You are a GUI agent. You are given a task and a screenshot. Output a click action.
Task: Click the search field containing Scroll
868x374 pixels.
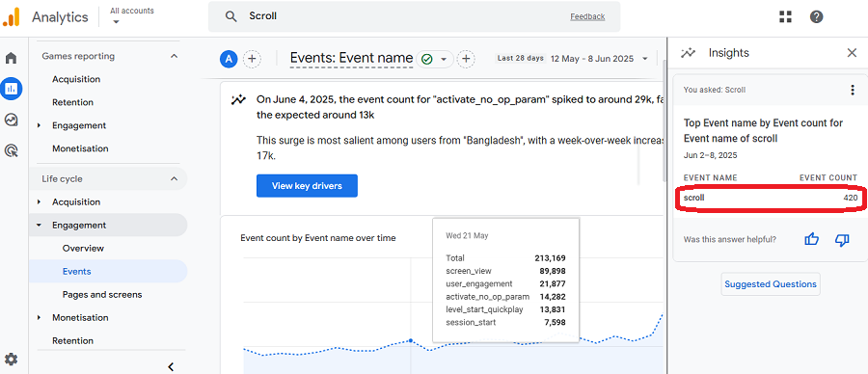pos(414,16)
